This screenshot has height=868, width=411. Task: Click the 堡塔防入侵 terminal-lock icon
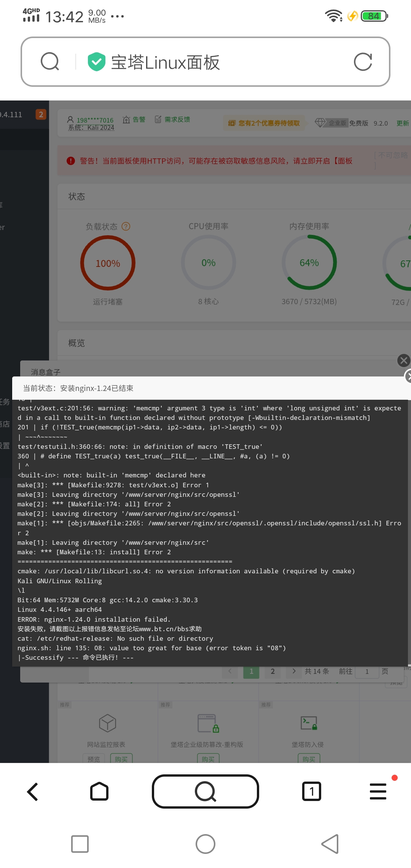[x=309, y=723]
